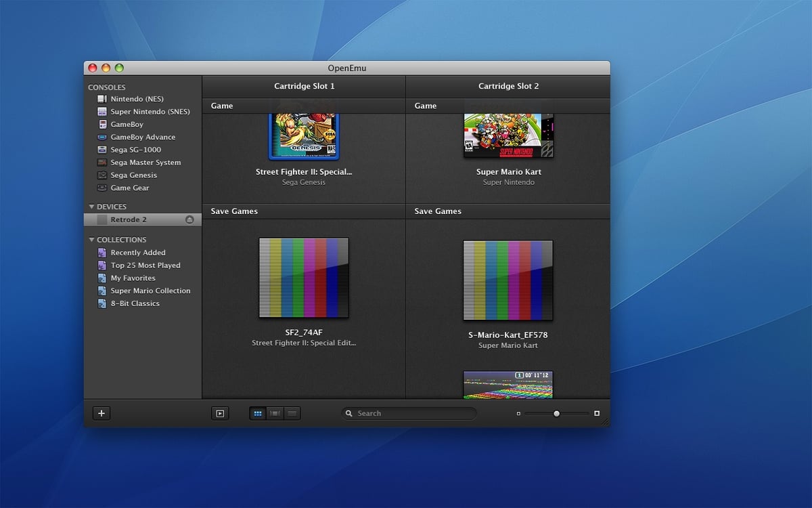Select the Cartridge Slot 1 header
The image size is (812, 508).
click(x=304, y=86)
